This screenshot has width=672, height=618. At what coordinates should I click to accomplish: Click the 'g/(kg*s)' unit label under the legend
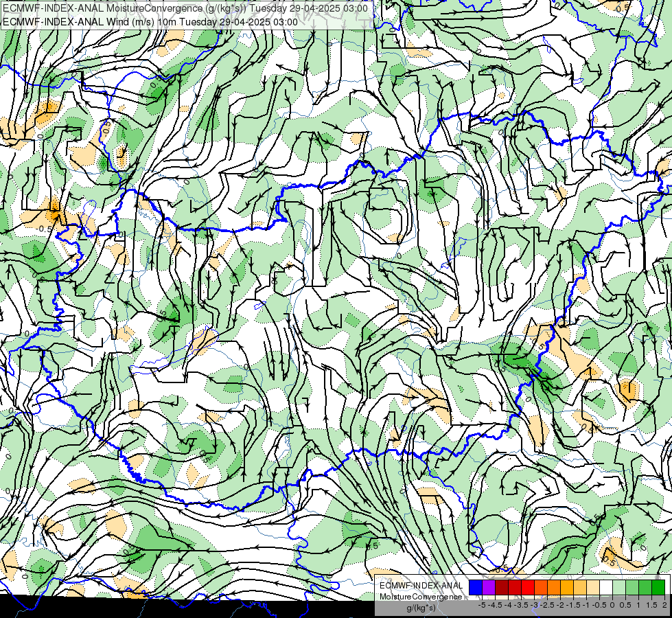421,607
